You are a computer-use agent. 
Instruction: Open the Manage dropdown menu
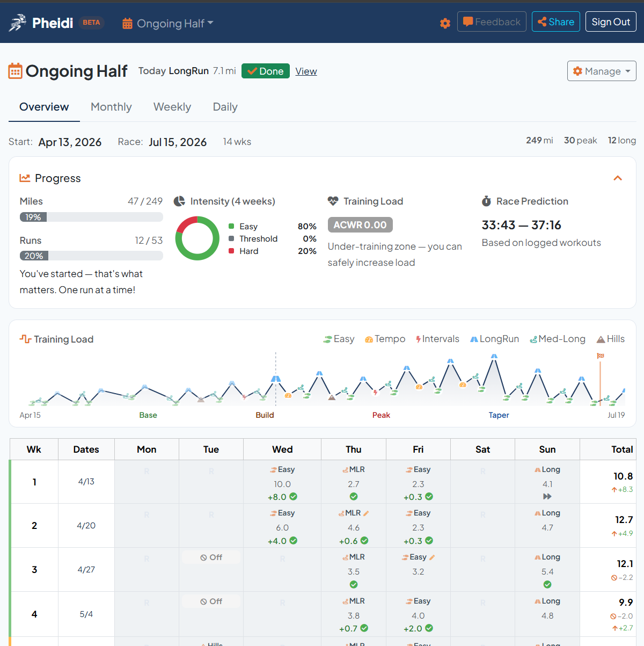(x=602, y=71)
